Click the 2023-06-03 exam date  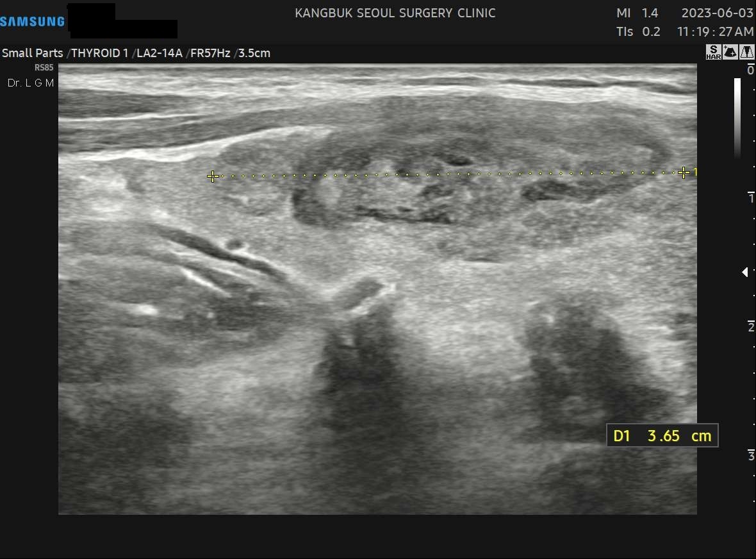coord(717,13)
